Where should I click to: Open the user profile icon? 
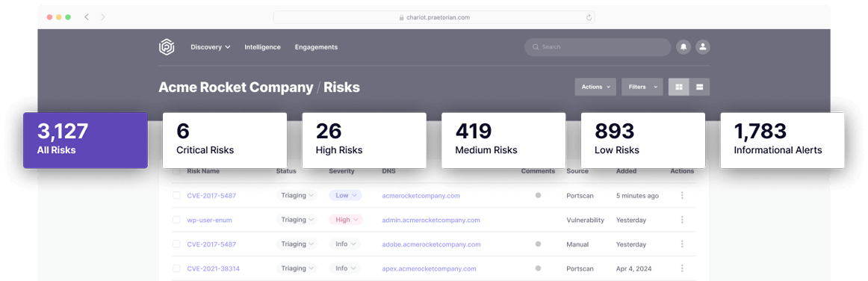point(703,47)
